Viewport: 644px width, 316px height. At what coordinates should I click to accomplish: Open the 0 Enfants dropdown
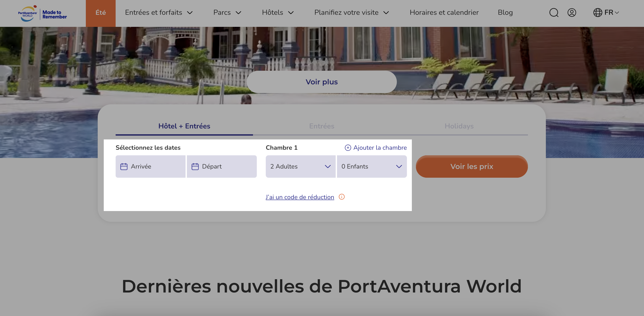[372, 167]
